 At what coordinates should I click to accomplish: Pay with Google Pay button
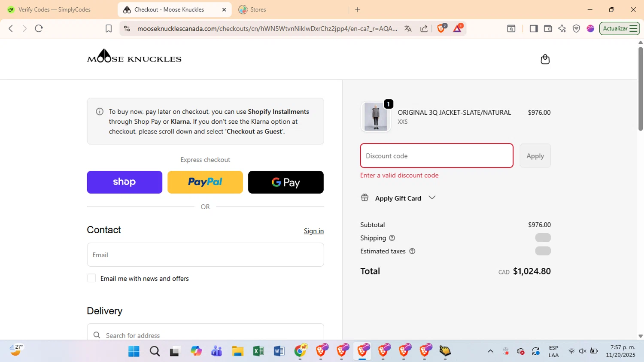[x=286, y=182]
